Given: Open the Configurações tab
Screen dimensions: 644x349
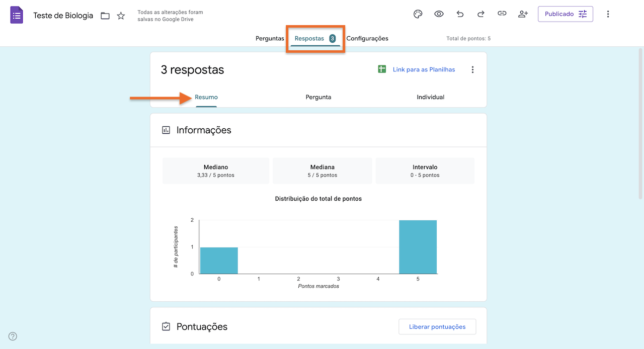Looking at the screenshot, I should click(367, 38).
